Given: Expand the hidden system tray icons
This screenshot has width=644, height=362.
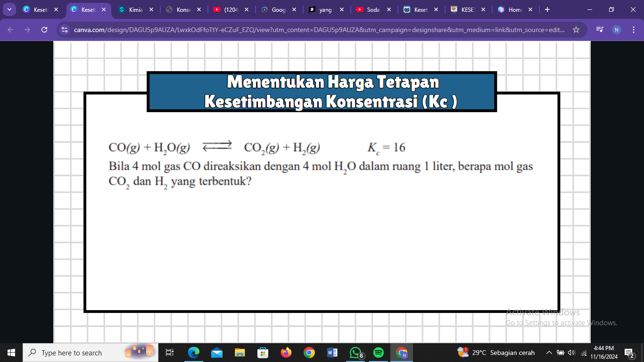Looking at the screenshot, I should [549, 353].
